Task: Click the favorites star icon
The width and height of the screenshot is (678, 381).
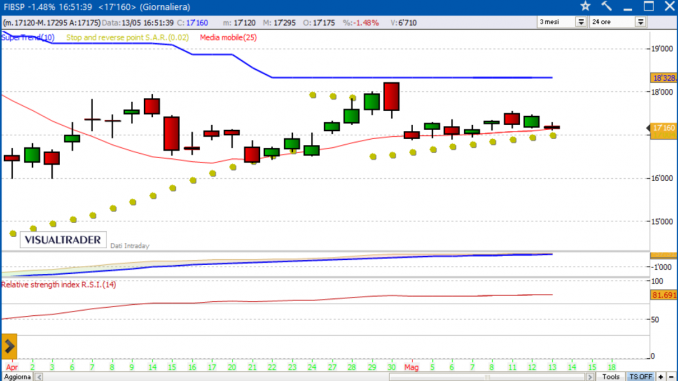Action: coord(585,6)
